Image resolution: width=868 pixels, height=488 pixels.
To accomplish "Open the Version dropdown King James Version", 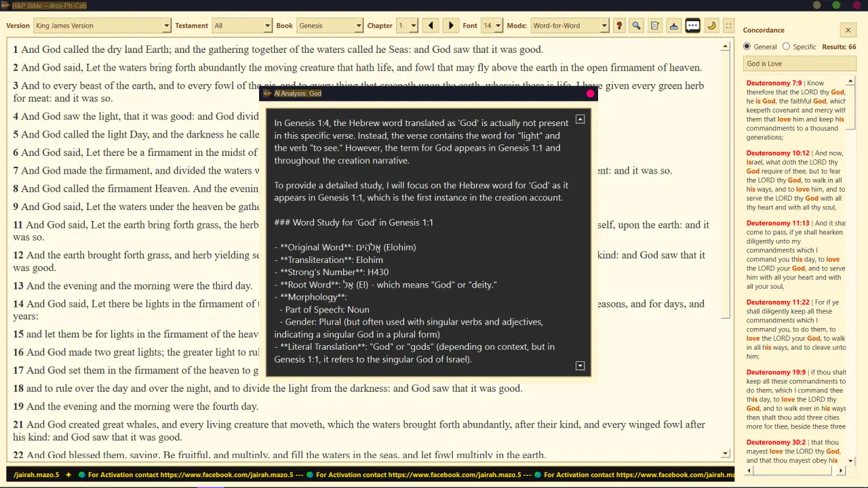I will [x=102, y=26].
